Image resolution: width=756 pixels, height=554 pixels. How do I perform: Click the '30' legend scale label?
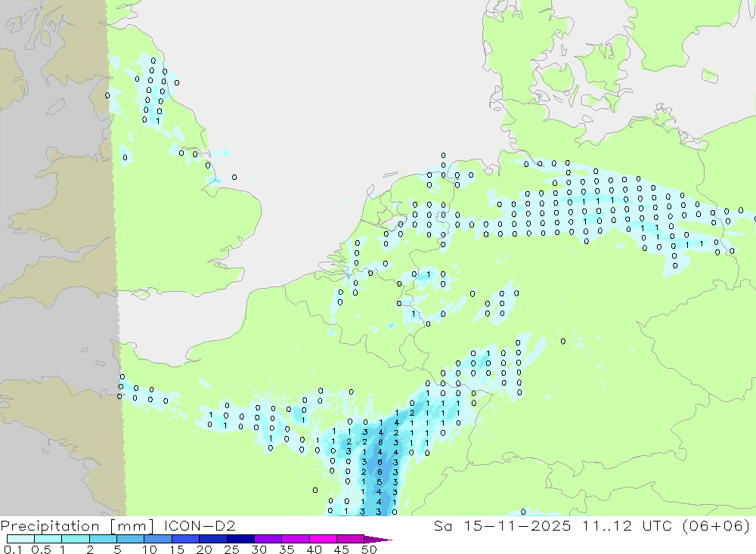(259, 549)
